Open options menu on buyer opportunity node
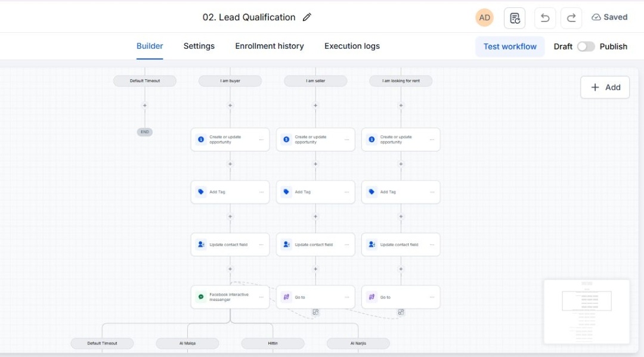644x357 pixels. click(x=261, y=139)
